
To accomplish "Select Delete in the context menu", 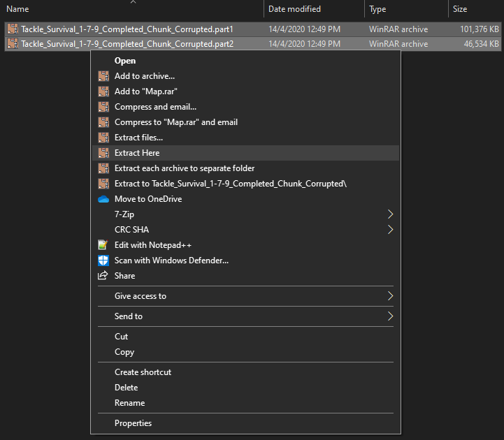I will pos(126,388).
